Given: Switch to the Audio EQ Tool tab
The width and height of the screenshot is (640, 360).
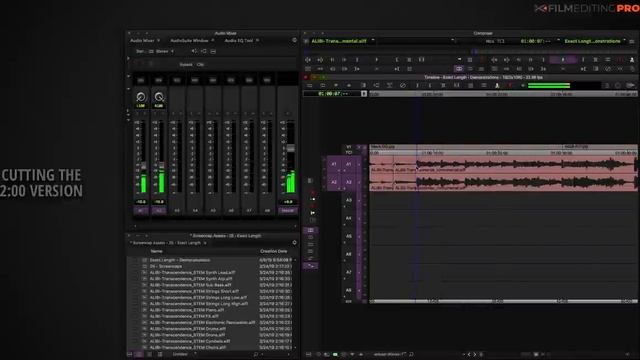Looking at the screenshot, I should tap(239, 40).
